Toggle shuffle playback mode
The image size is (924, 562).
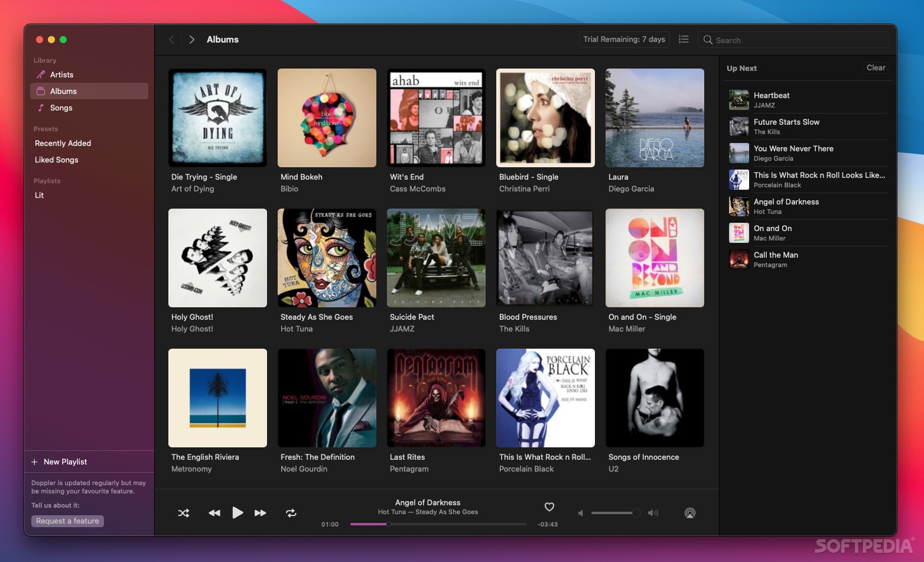[184, 513]
